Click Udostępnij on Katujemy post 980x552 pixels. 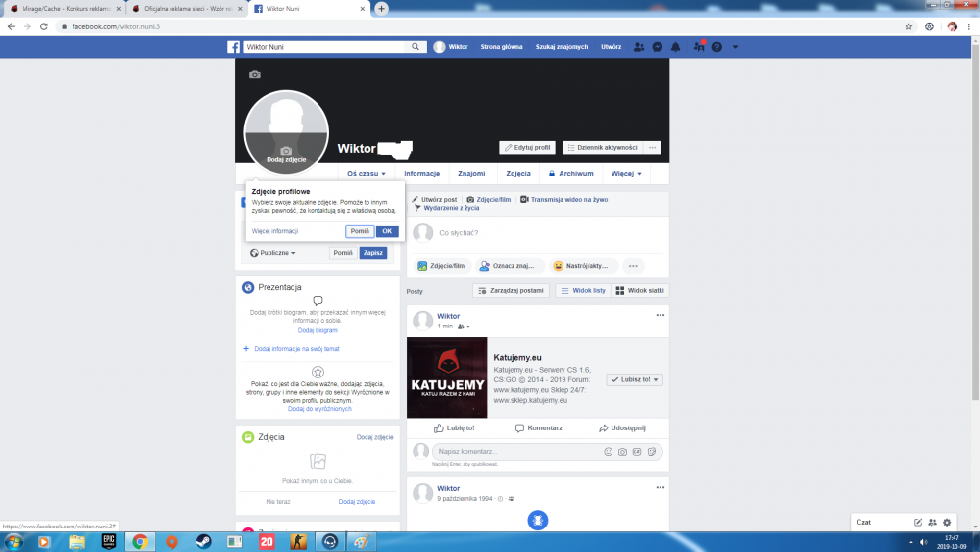[x=622, y=428]
